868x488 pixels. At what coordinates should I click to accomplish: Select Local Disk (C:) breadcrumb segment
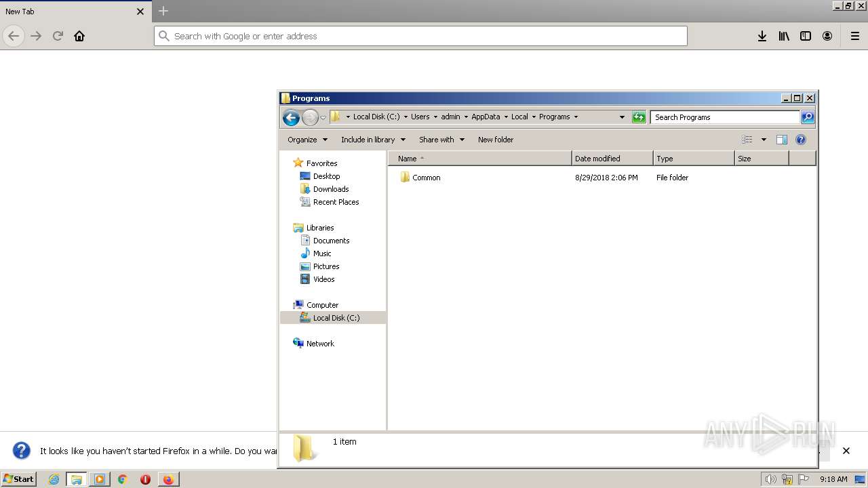(x=376, y=117)
